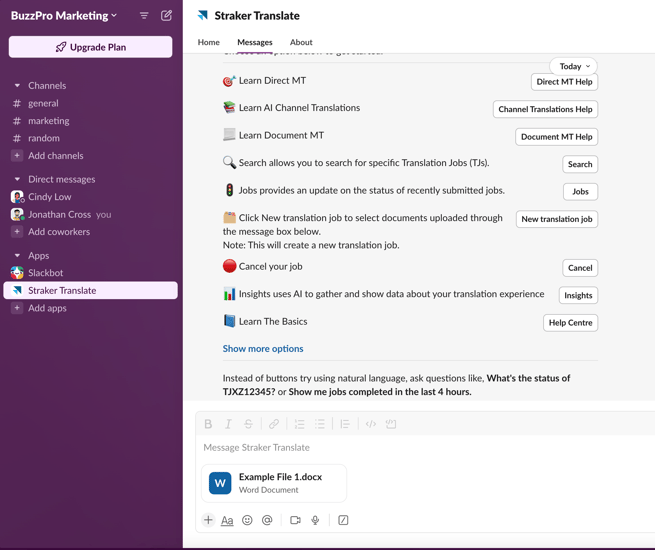The width and height of the screenshot is (655, 550).
Task: Collapse the Channels section
Action: (17, 85)
